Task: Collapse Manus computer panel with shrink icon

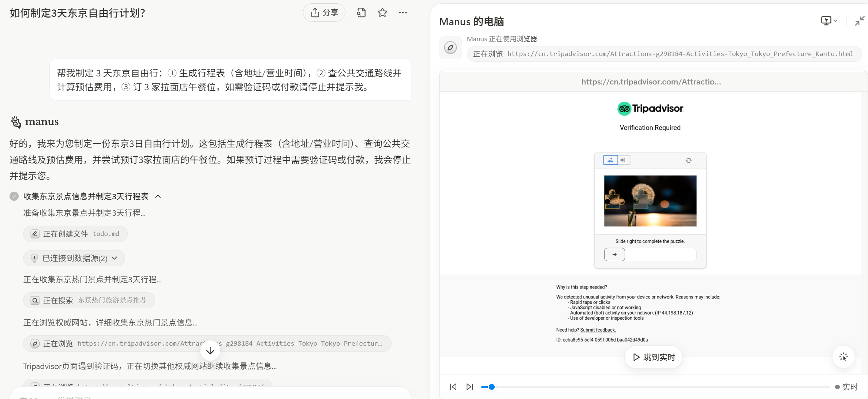Action: click(859, 21)
